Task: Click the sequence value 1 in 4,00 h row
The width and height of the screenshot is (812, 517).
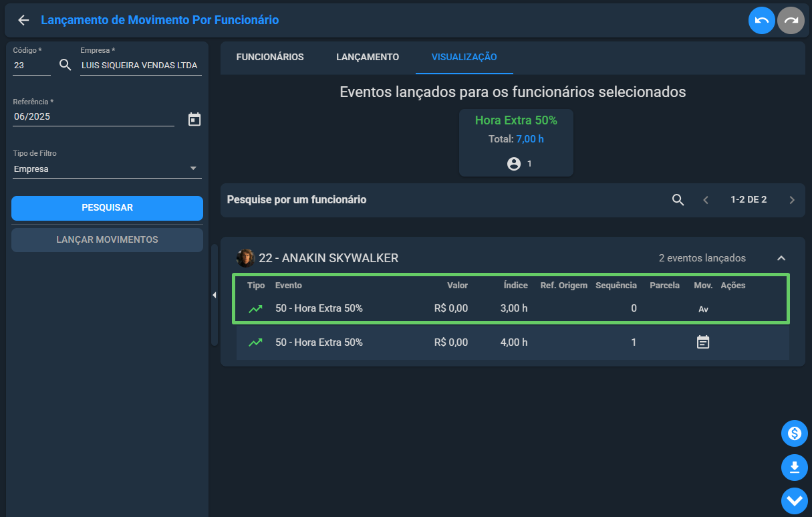Action: coord(634,342)
